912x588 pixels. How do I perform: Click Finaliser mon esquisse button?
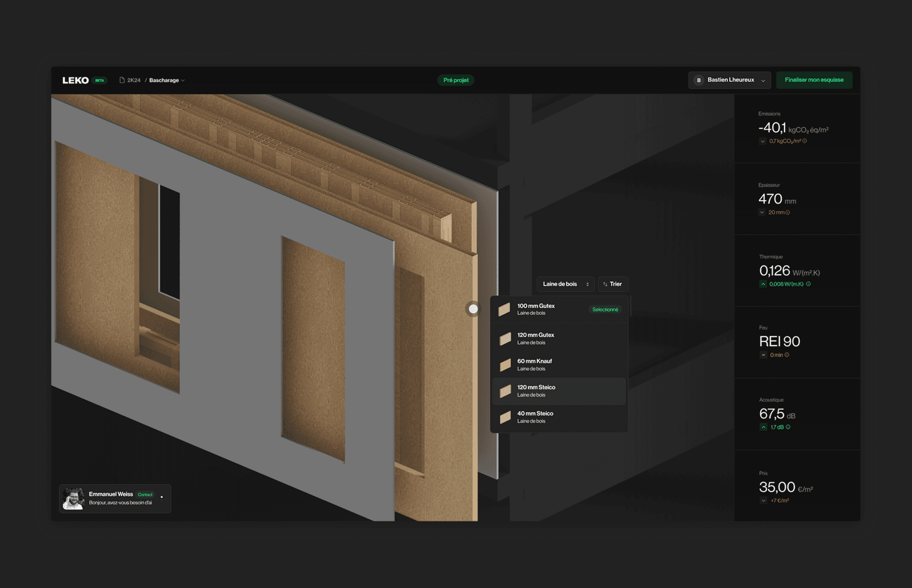click(814, 80)
